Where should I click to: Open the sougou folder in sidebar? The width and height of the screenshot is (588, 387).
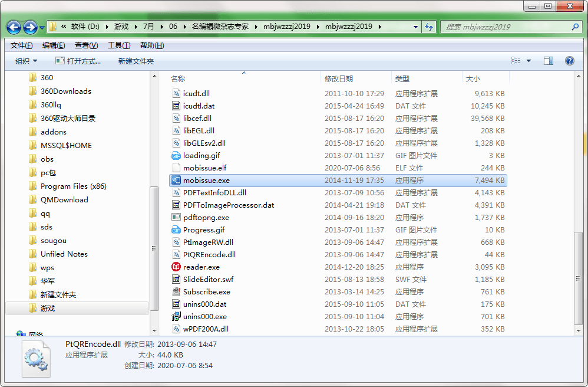tap(54, 241)
